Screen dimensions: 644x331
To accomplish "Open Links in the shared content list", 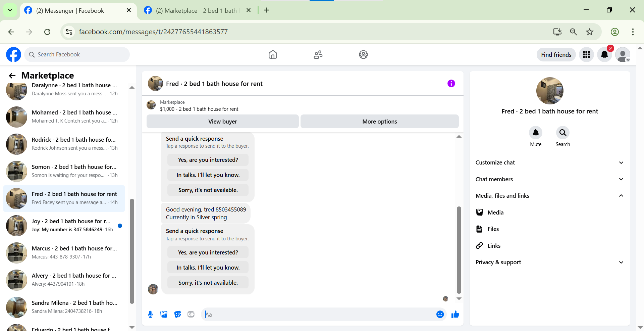I will point(549,246).
